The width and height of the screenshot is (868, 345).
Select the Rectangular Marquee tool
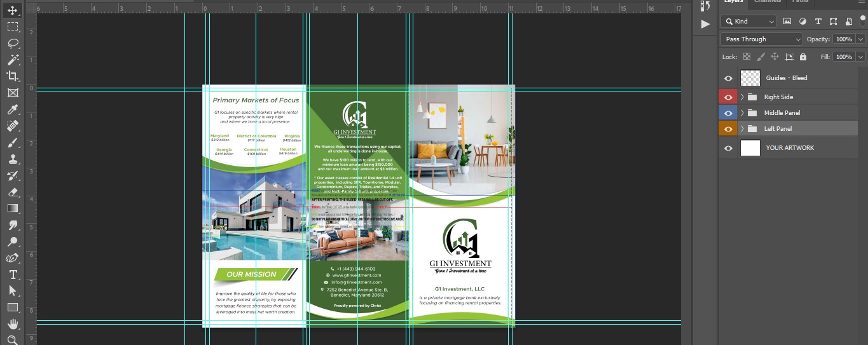12,27
